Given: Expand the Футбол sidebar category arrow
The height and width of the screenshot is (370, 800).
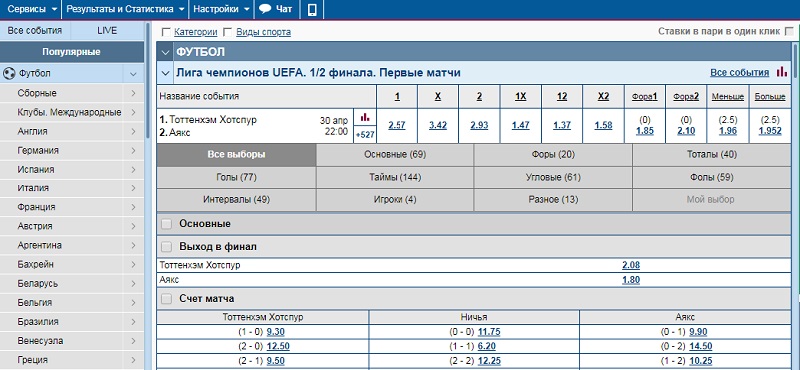Looking at the screenshot, I should click(134, 74).
